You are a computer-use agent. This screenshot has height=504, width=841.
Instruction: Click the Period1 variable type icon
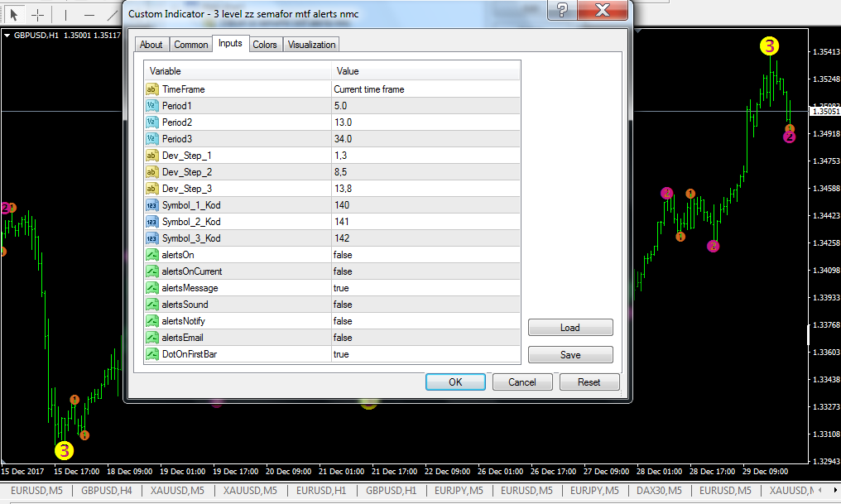151,106
